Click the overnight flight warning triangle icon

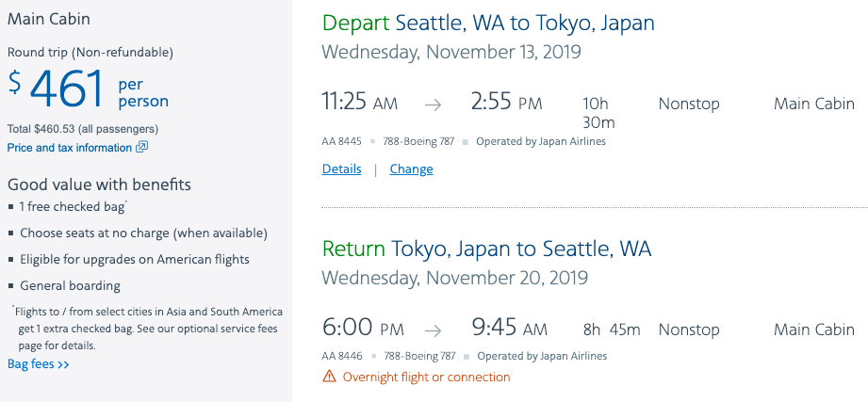(329, 377)
